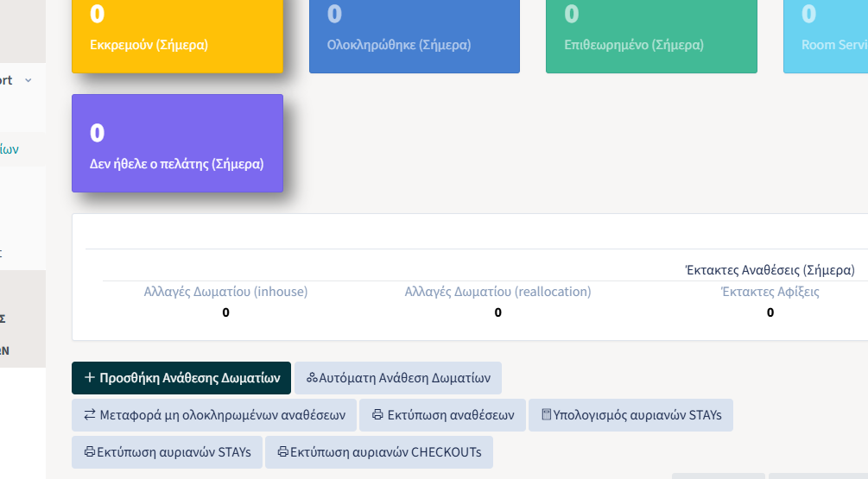The width and height of the screenshot is (868, 479).
Task: Click the calculator icon on Υπολογισμός αυριανών STAYs
Action: pyautogui.click(x=546, y=414)
